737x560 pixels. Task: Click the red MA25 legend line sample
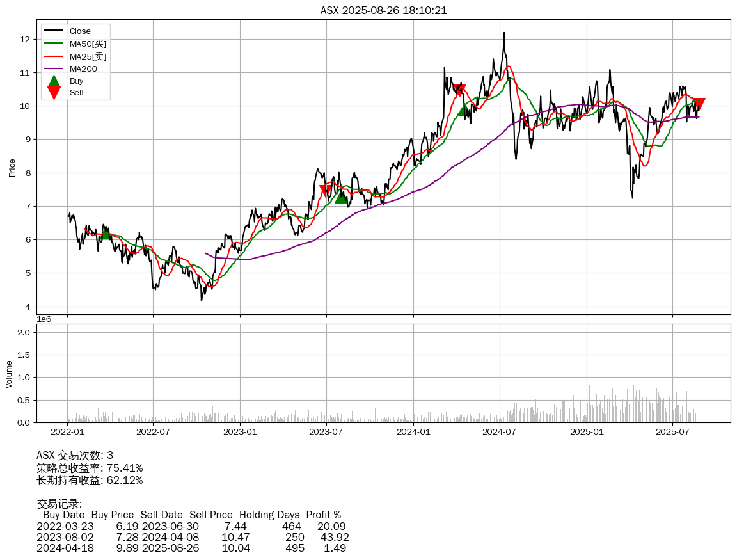point(54,56)
